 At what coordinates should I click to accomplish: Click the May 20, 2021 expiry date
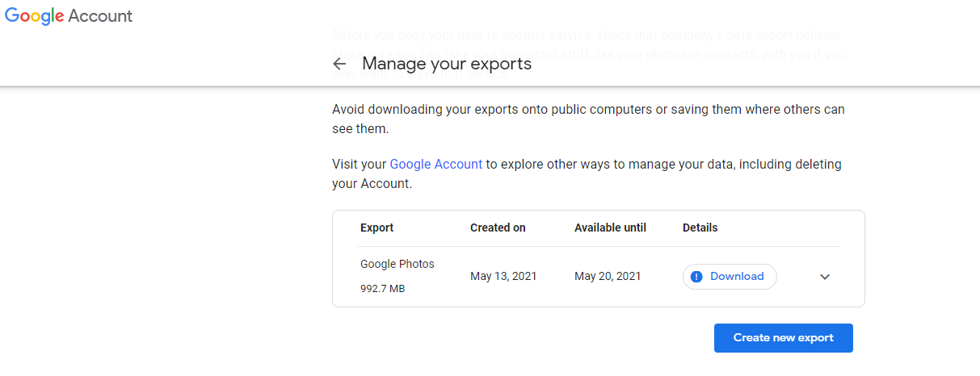(608, 276)
